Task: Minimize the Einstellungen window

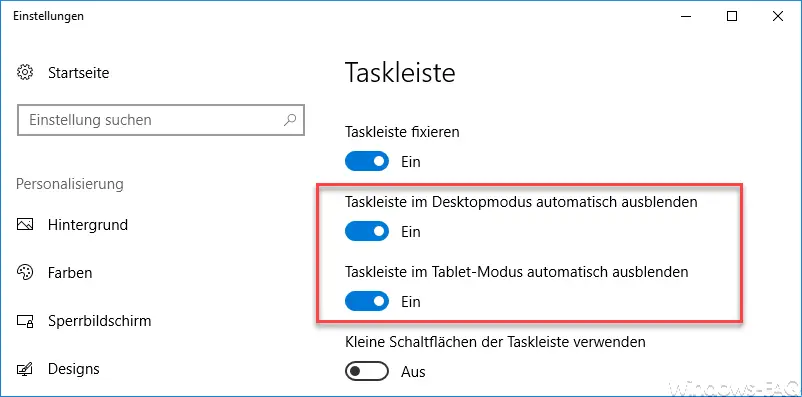Action: 686,16
